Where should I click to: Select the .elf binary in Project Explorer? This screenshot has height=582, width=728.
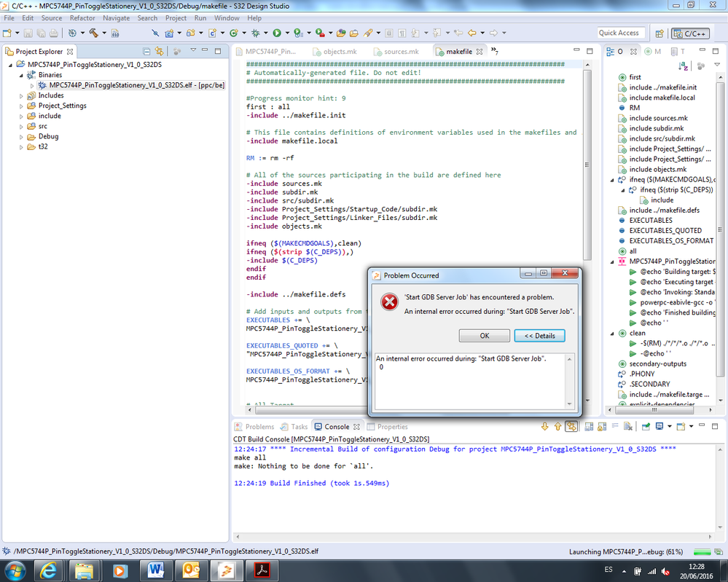(131, 85)
